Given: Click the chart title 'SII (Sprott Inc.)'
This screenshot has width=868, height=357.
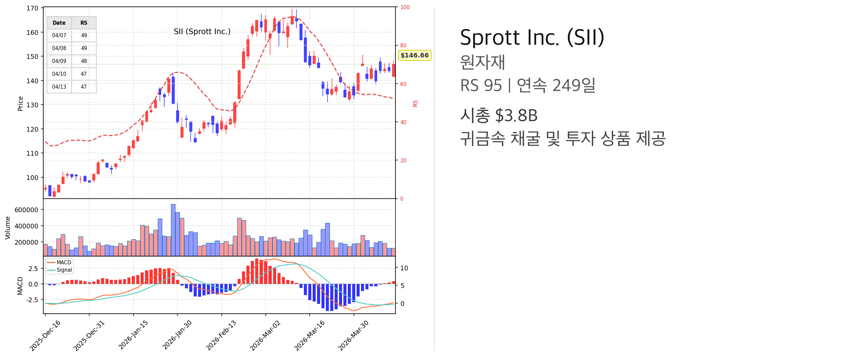Looking at the screenshot, I should pyautogui.click(x=202, y=31).
